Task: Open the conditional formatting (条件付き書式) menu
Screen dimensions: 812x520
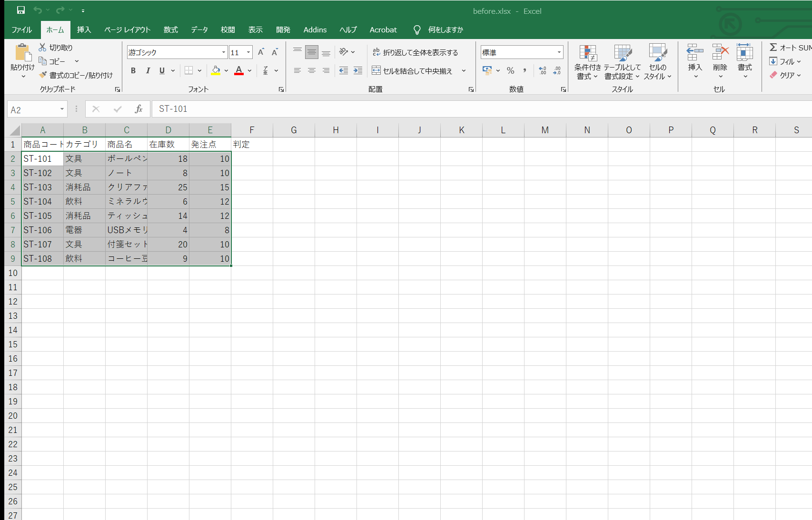Action: 587,62
